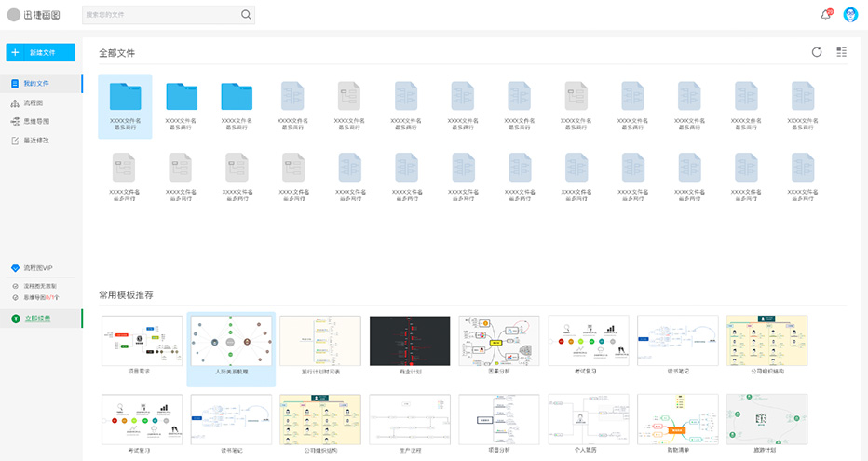Focus the file search input field

[160, 15]
